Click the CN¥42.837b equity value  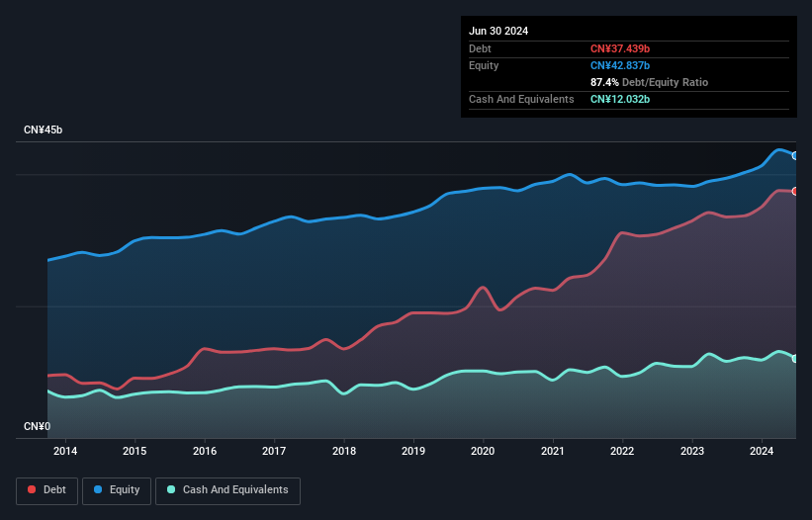click(x=620, y=65)
